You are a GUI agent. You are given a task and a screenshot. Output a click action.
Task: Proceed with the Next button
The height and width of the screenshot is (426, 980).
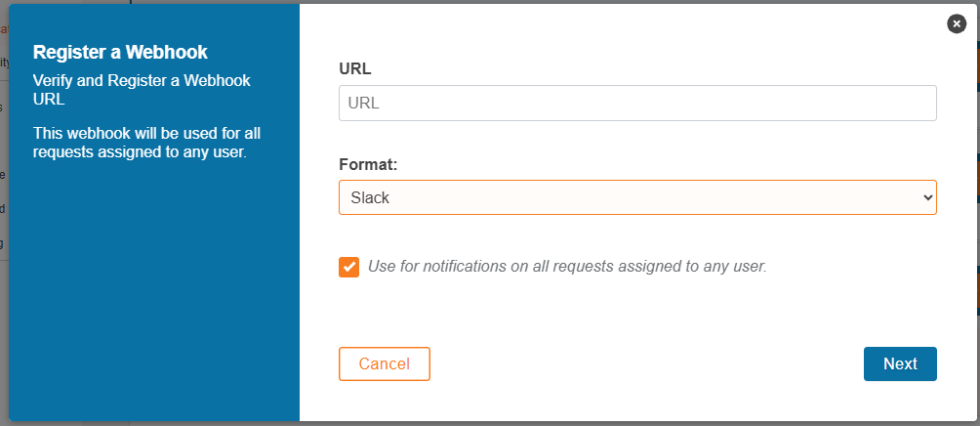(899, 363)
